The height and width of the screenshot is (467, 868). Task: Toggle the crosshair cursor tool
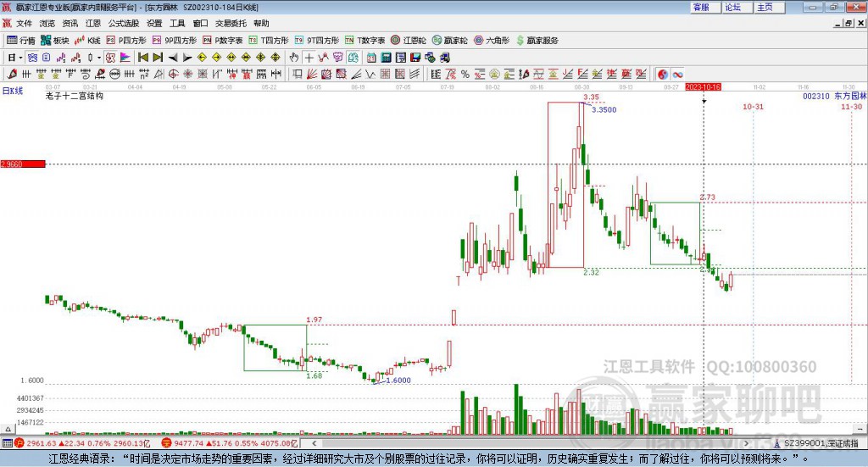point(309,58)
